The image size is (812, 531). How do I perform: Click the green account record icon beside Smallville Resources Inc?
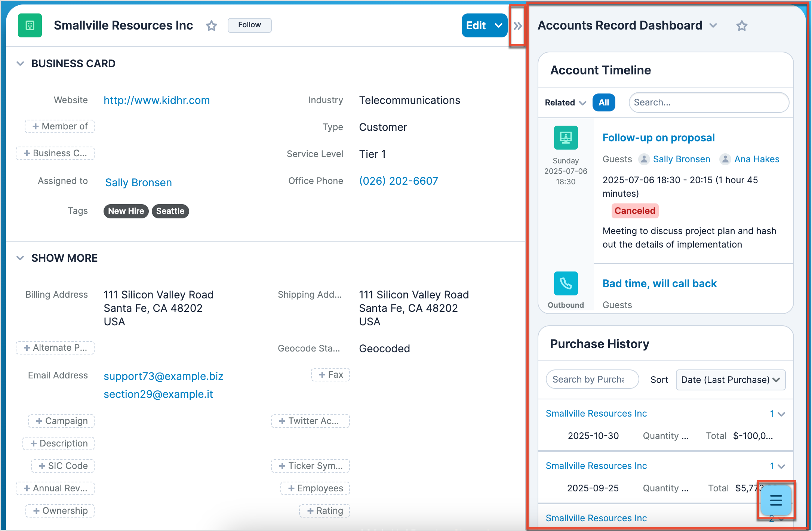point(30,25)
